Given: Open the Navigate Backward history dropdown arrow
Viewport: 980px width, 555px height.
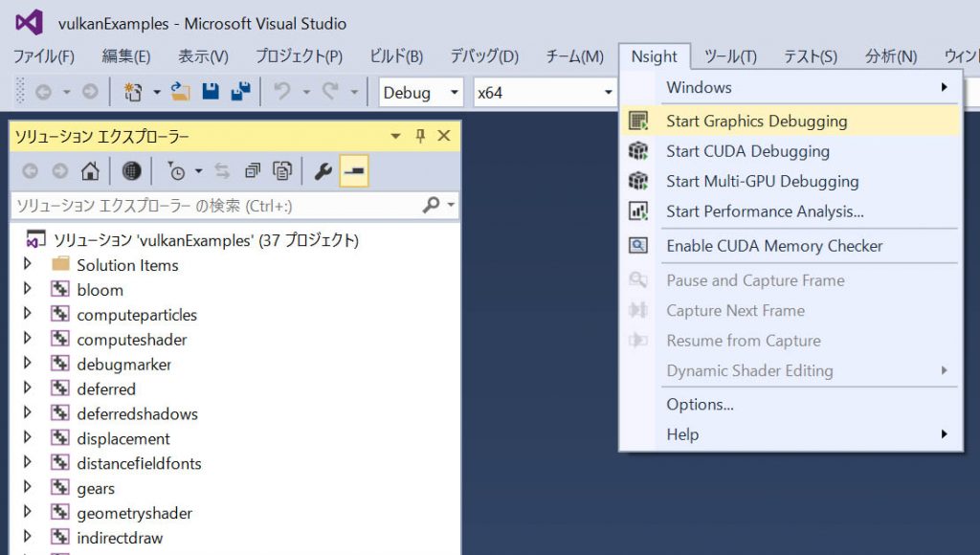Looking at the screenshot, I should click(66, 93).
